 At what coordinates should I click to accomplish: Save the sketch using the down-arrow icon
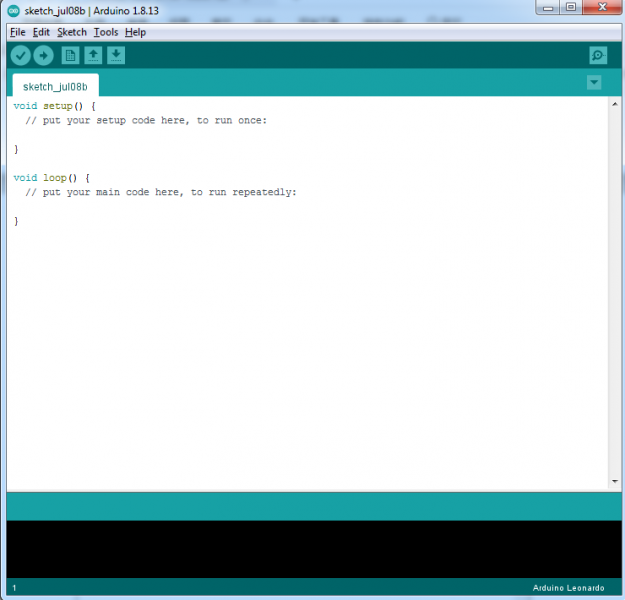click(116, 56)
